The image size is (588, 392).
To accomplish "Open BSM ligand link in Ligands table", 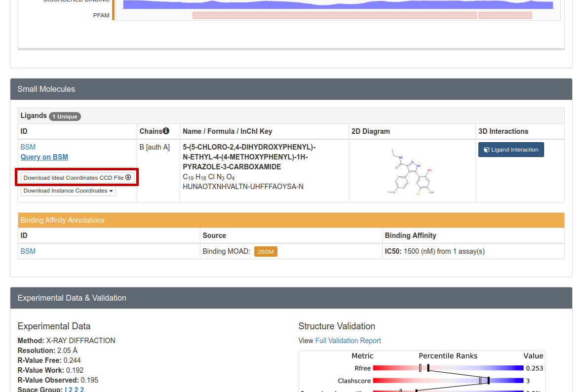I will pos(28,147).
